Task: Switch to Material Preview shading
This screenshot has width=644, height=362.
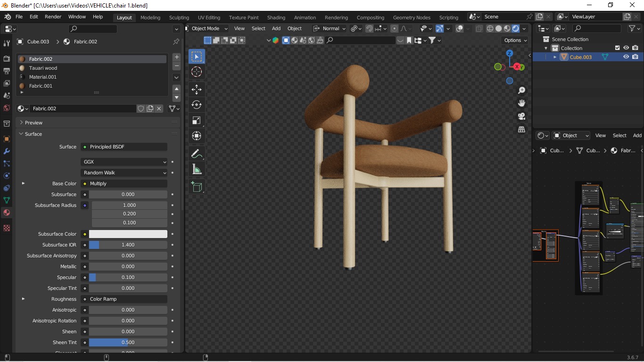Action: pyautogui.click(x=507, y=29)
